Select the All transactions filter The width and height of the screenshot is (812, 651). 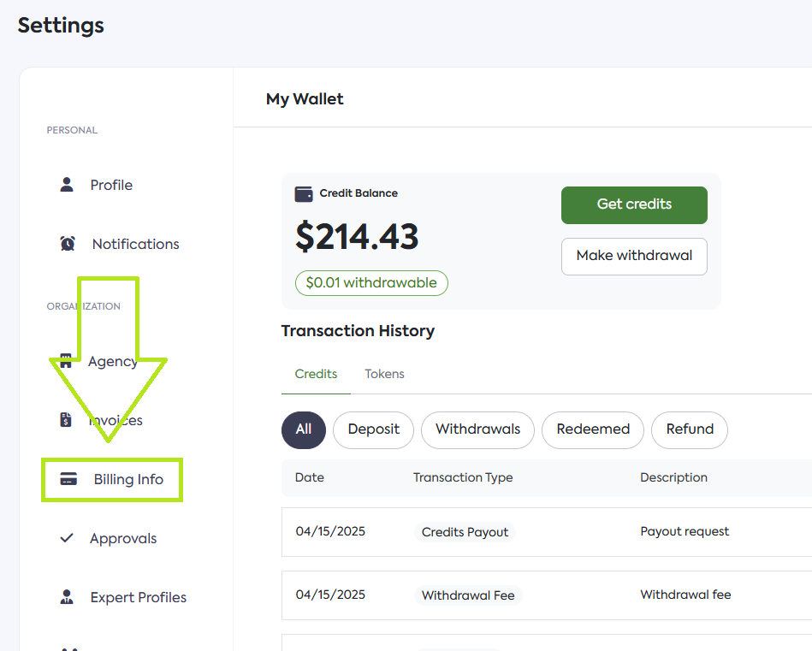[304, 429]
